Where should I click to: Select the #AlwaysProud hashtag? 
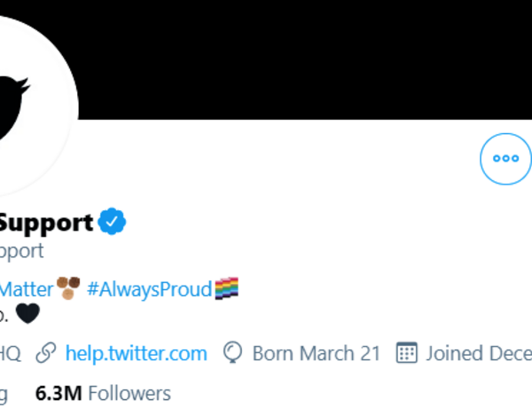tap(149, 288)
